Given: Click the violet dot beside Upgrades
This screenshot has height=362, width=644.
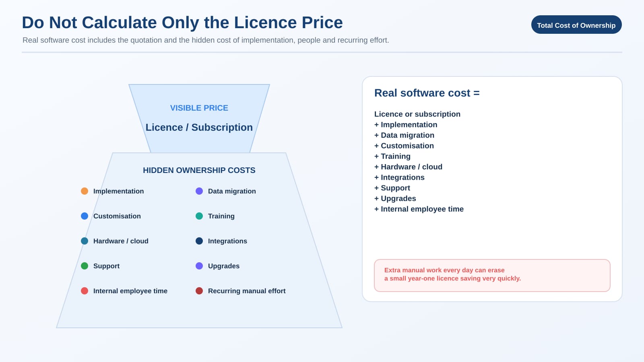Looking at the screenshot, I should (199, 266).
